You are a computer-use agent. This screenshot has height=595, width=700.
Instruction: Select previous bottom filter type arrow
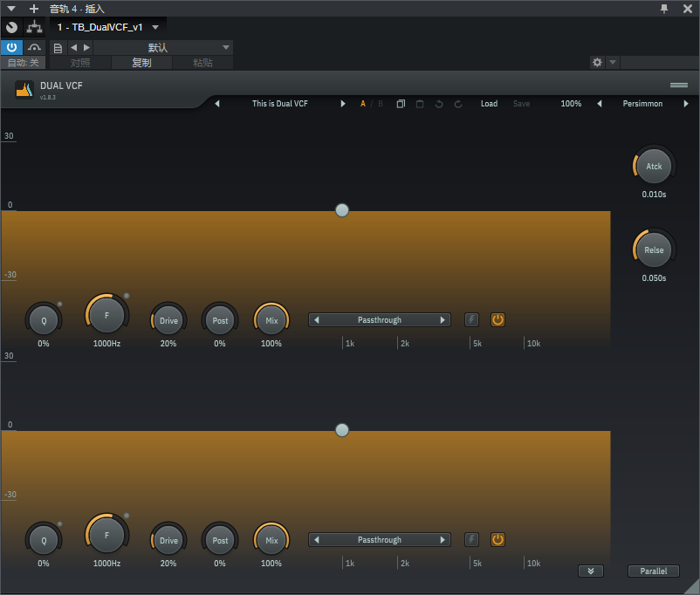click(x=317, y=540)
